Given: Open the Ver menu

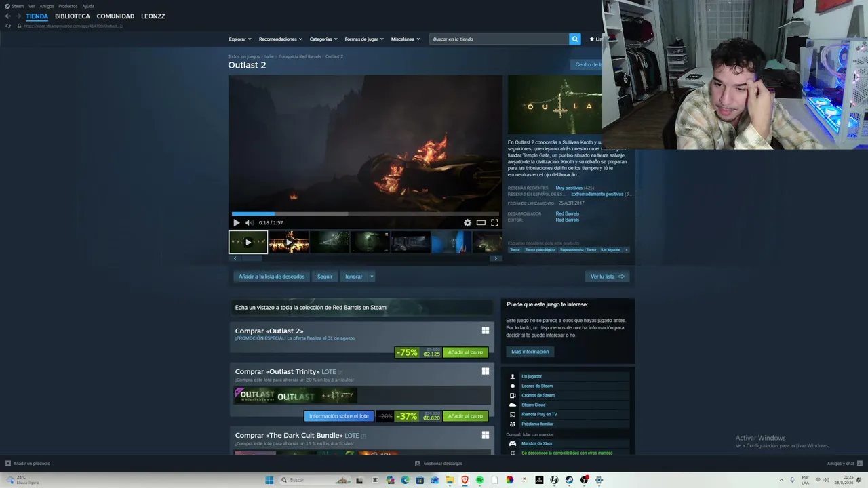Looking at the screenshot, I should tap(32, 6).
